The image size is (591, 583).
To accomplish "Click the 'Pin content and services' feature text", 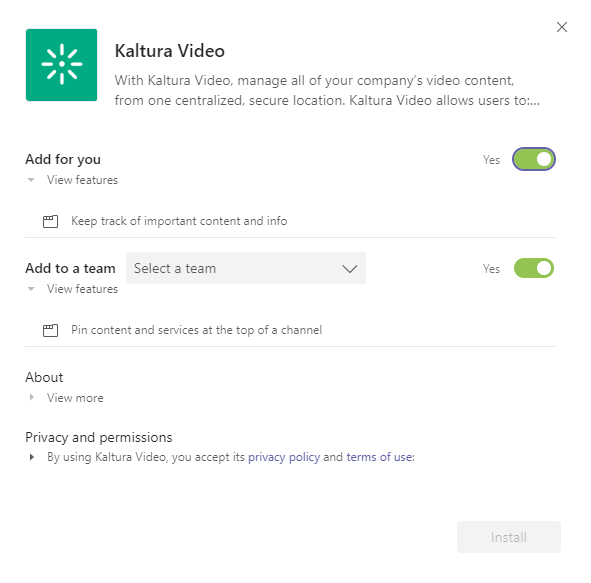I will (196, 330).
